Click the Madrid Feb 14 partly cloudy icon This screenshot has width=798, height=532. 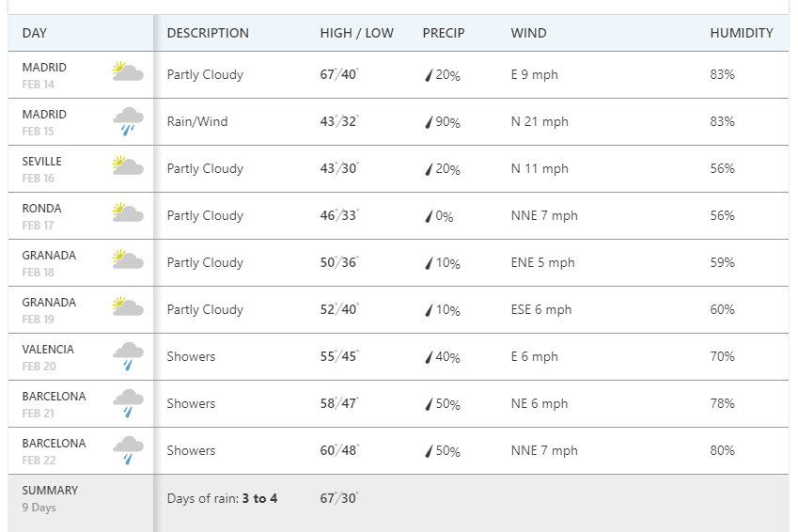127,73
